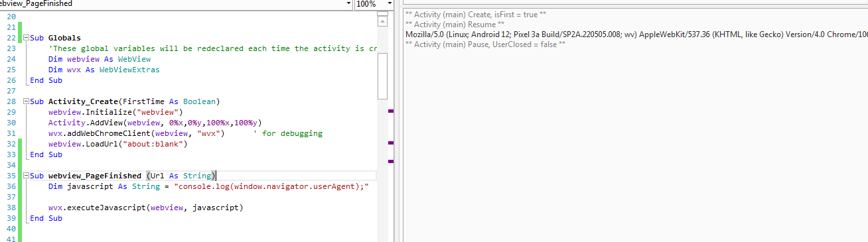The image size is (868, 242).
Task: Collapse the Sub webview_PageFinished code block
Action: [26, 176]
